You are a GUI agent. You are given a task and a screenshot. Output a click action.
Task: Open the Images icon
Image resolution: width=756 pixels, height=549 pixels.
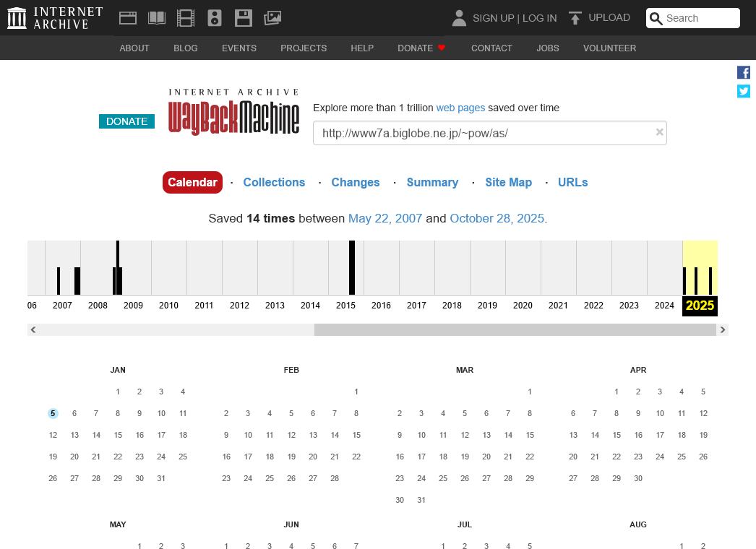272,18
